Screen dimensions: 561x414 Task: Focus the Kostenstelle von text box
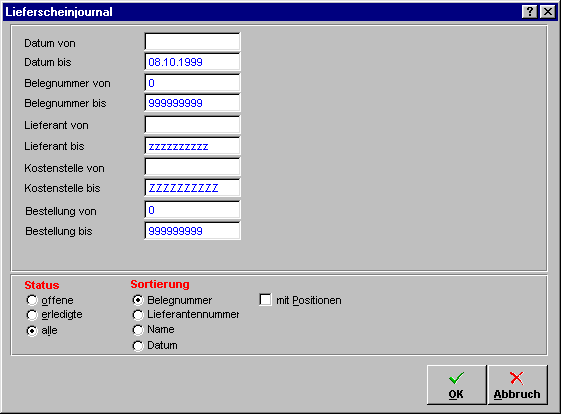coord(192,167)
